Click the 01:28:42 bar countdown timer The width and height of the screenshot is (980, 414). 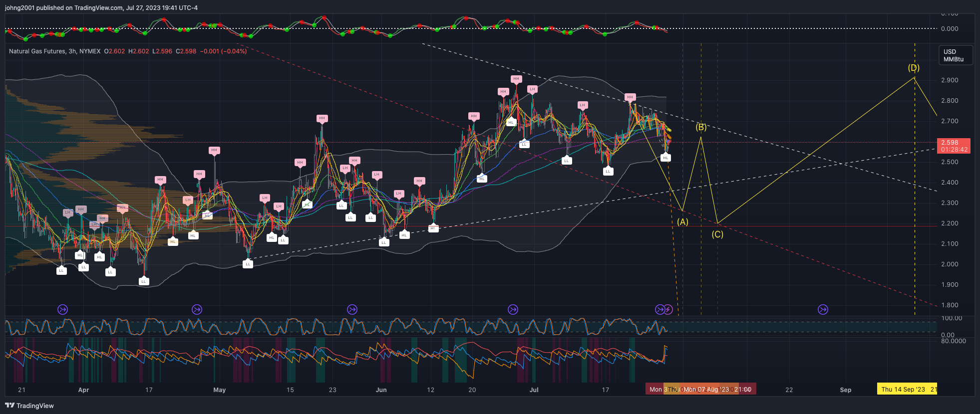coord(954,149)
